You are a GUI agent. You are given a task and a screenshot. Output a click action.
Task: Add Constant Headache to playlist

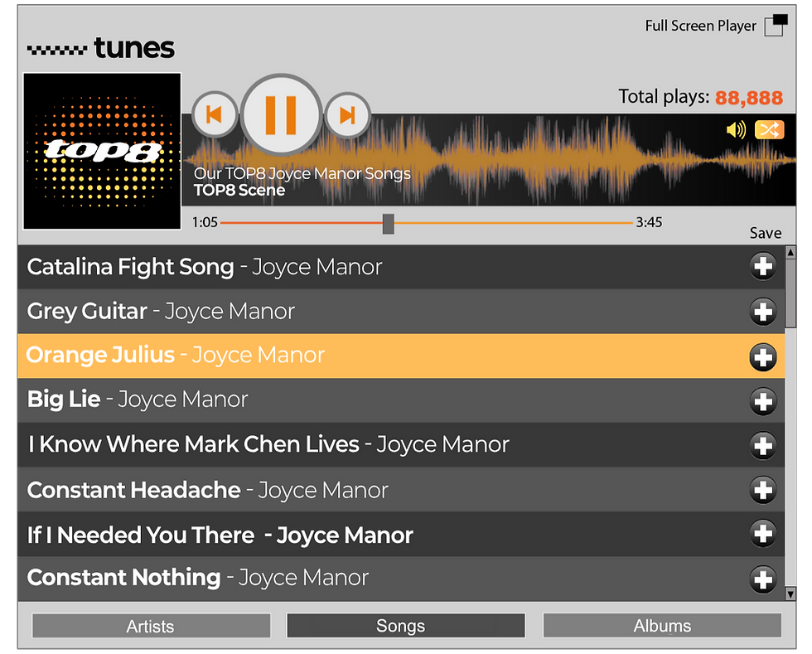click(x=763, y=490)
